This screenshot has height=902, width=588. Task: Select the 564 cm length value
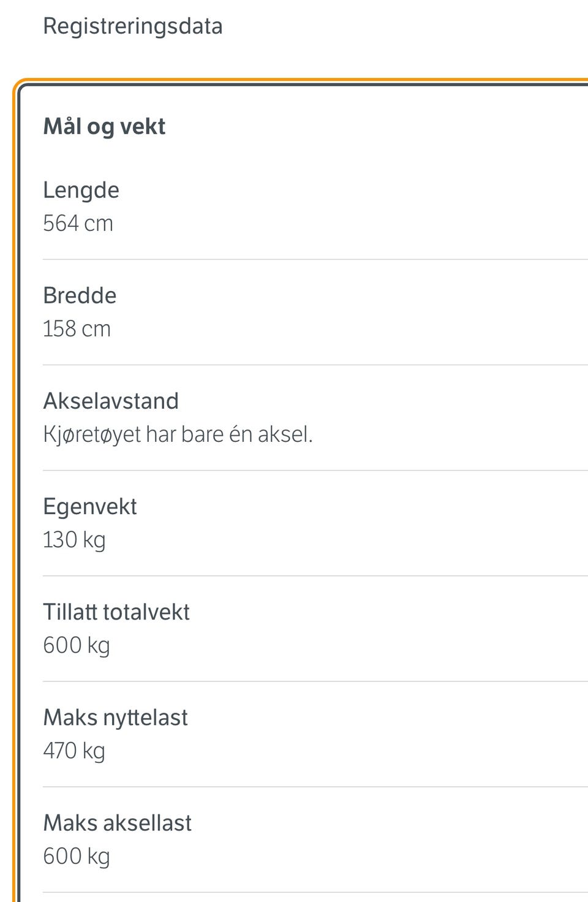(x=78, y=223)
